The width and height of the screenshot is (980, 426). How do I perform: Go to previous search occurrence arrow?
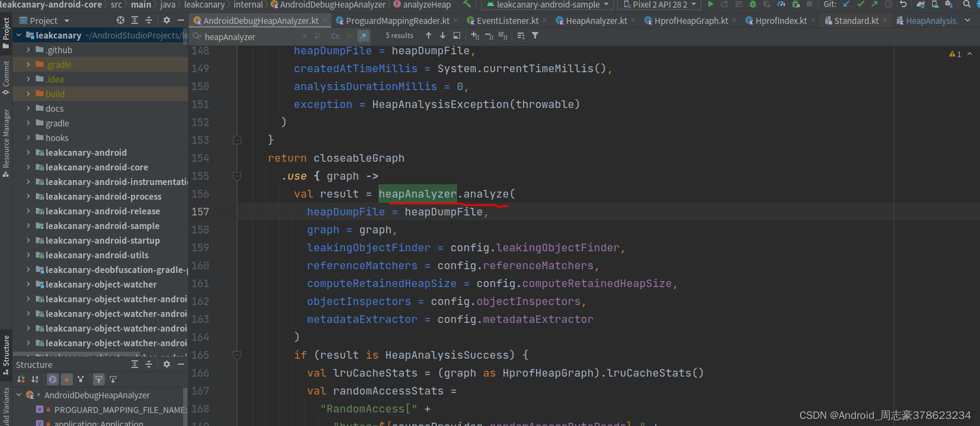[x=429, y=36]
